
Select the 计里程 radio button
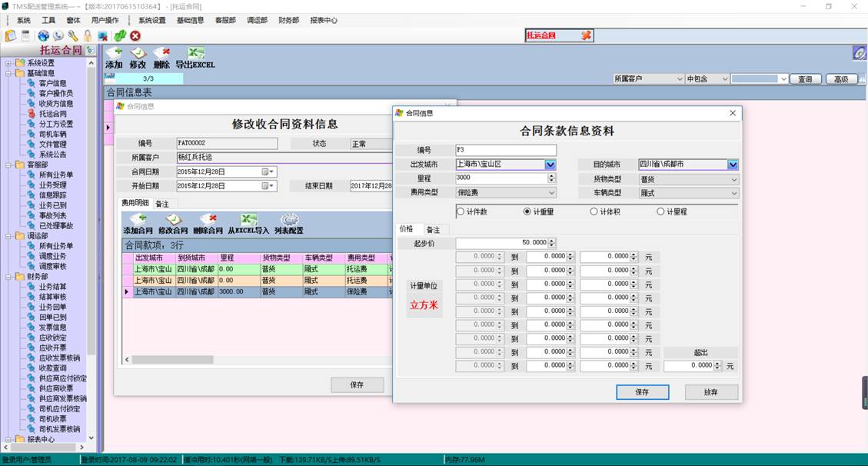(x=660, y=211)
